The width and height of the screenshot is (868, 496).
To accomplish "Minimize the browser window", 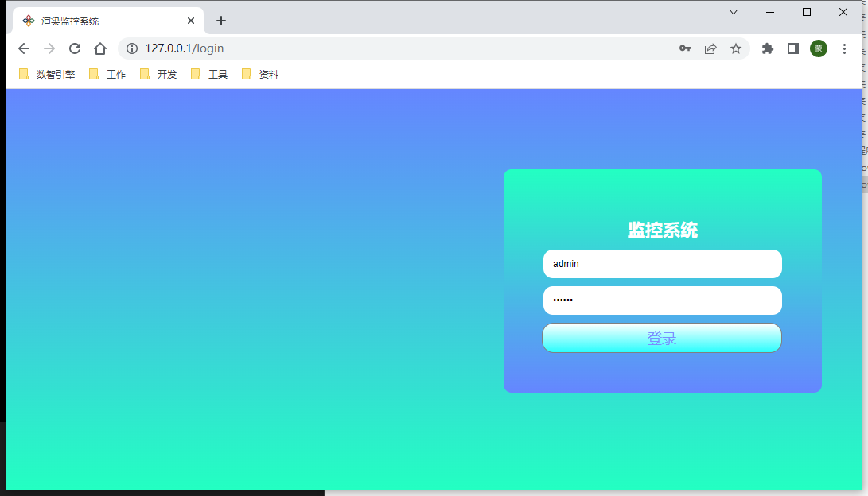I will tap(770, 12).
